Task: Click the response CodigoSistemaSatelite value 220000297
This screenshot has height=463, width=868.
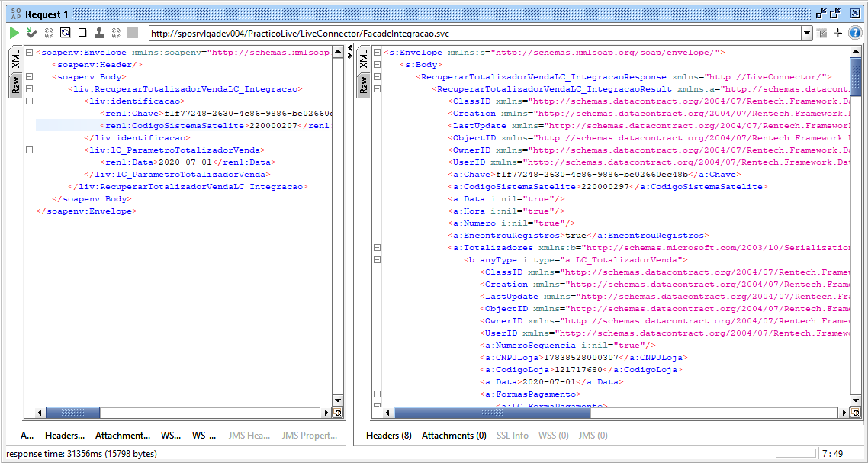Action: tap(604, 187)
